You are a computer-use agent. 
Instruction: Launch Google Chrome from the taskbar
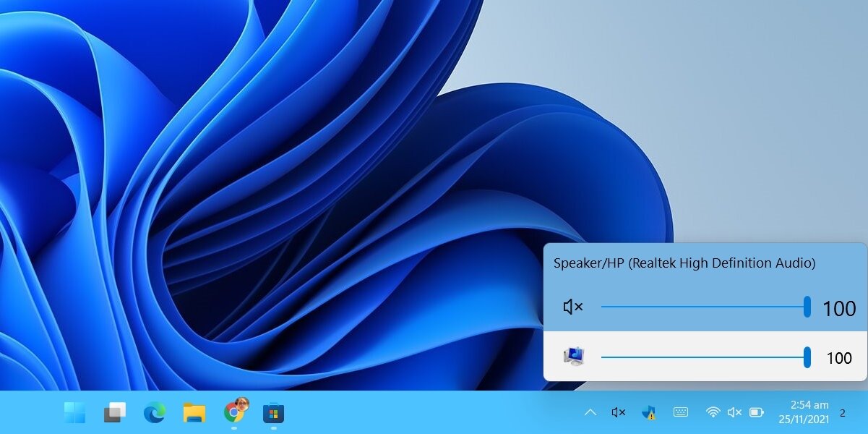(x=233, y=414)
